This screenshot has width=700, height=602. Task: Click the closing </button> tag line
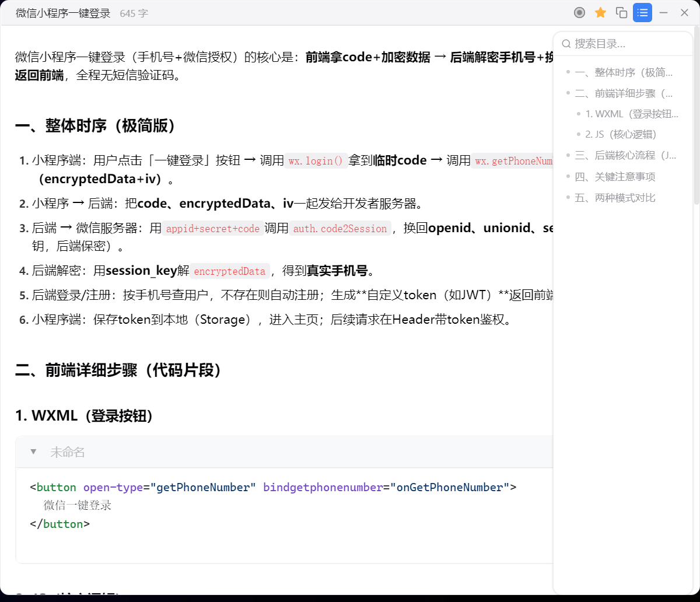pos(60,524)
